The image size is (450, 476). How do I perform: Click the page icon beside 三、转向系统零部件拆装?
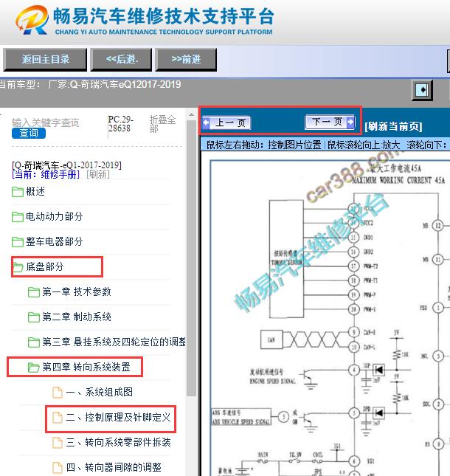click(58, 442)
